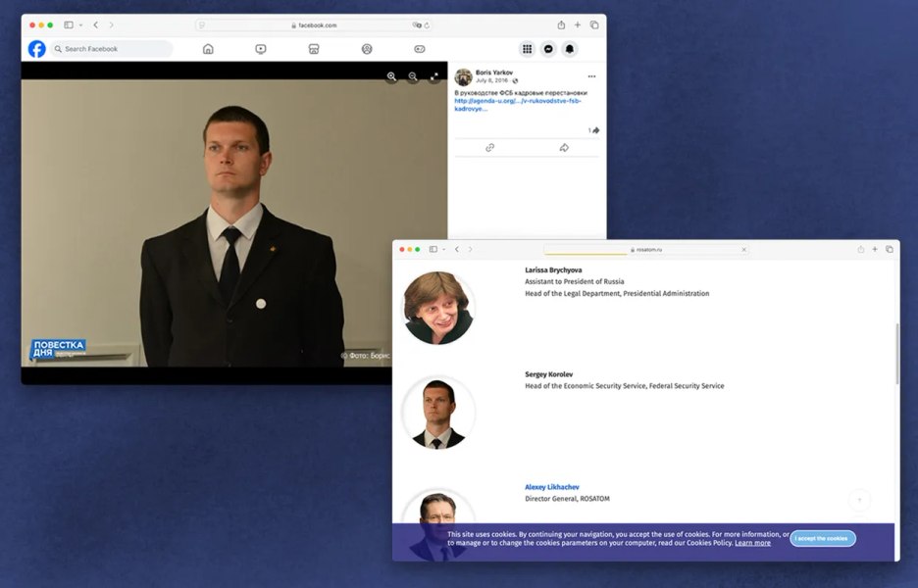This screenshot has width=918, height=588.
Task: Toggle fullscreen for the photo viewer
Action: (434, 76)
